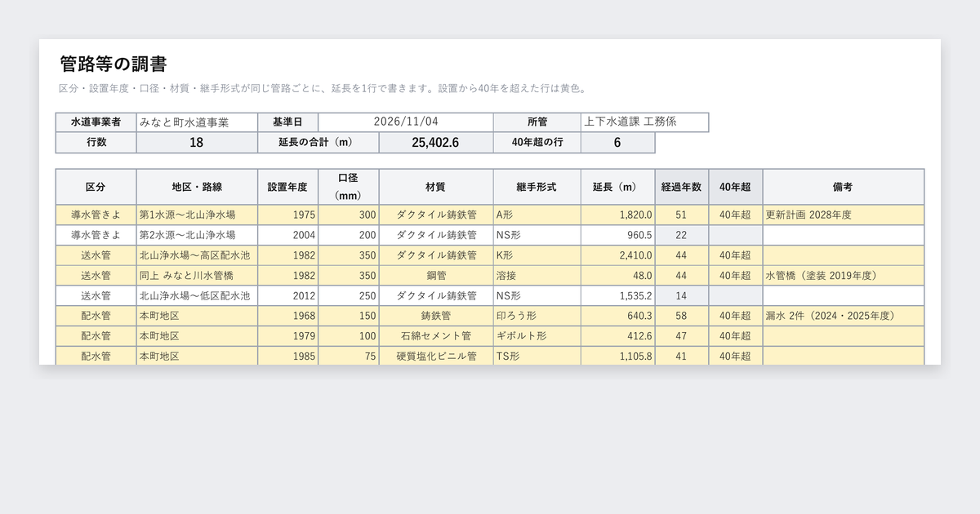Select the 延長 cell 1,820.0
This screenshot has width=980, height=514.
click(x=618, y=215)
